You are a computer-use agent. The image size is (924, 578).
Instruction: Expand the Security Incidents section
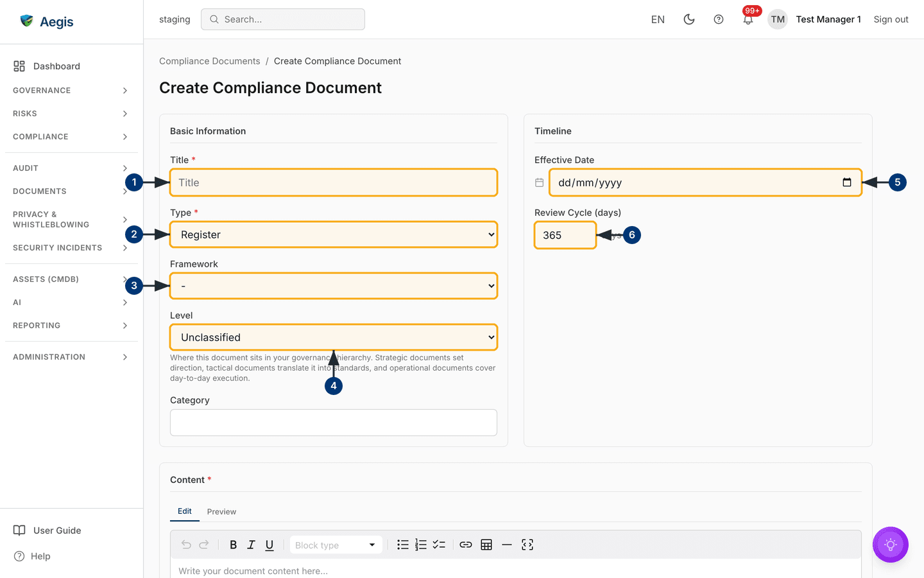[71, 248]
